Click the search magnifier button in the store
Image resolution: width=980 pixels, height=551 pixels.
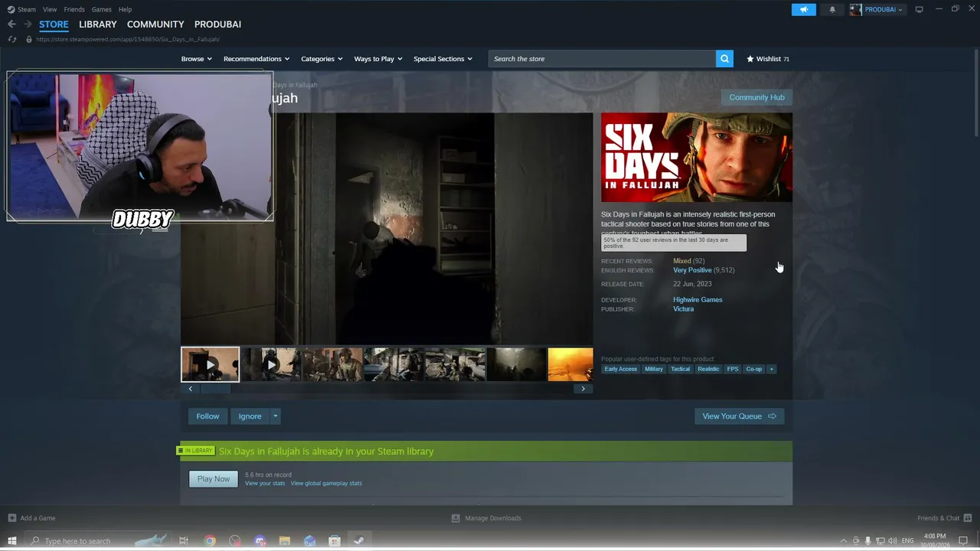click(724, 59)
